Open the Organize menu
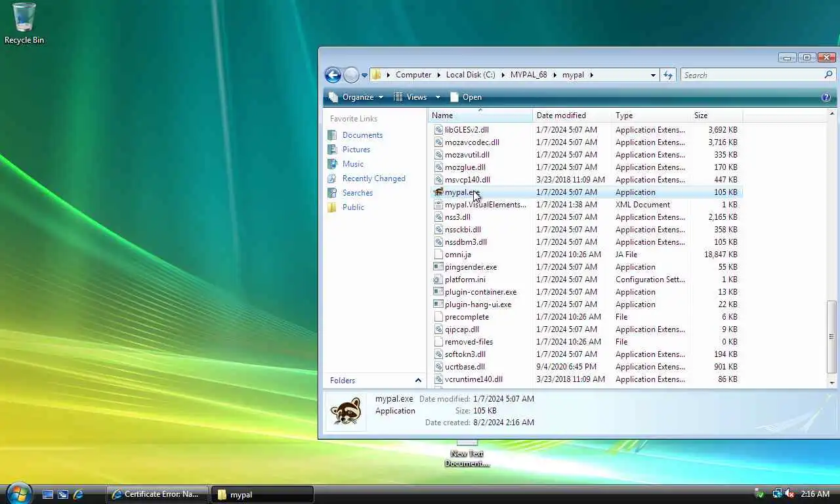Image resolution: width=840 pixels, height=504 pixels. point(355,97)
